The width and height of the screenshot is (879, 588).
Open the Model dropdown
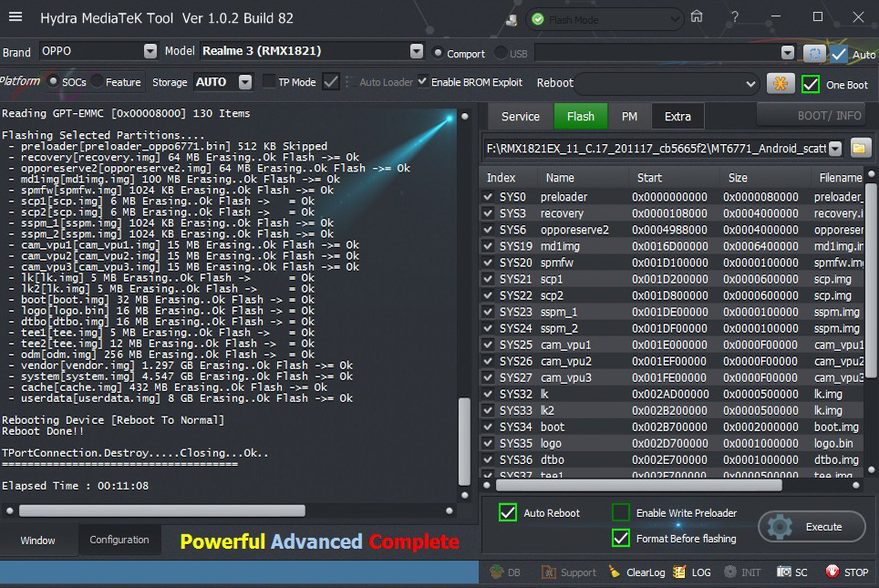(417, 51)
